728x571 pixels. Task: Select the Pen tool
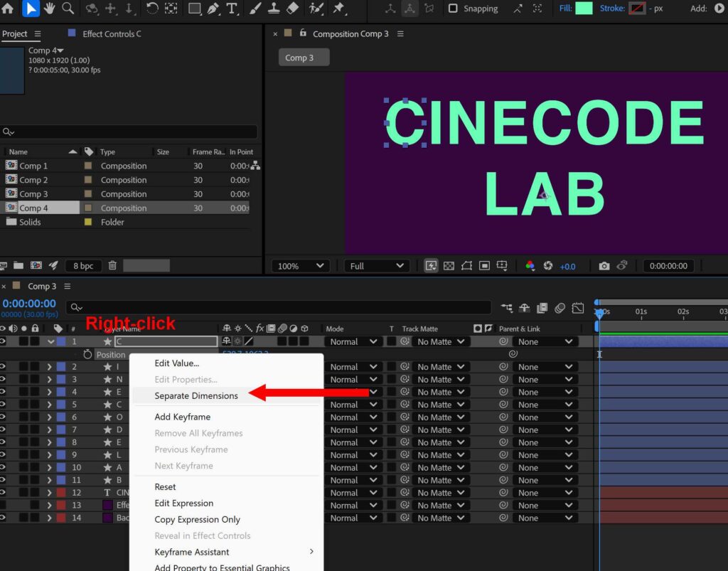click(x=213, y=9)
